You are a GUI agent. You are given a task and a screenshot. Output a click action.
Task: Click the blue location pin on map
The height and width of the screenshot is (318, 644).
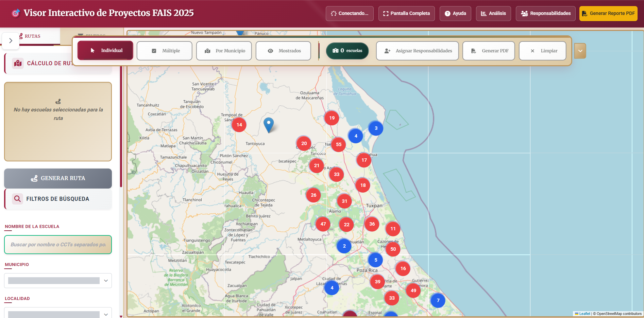point(269,124)
